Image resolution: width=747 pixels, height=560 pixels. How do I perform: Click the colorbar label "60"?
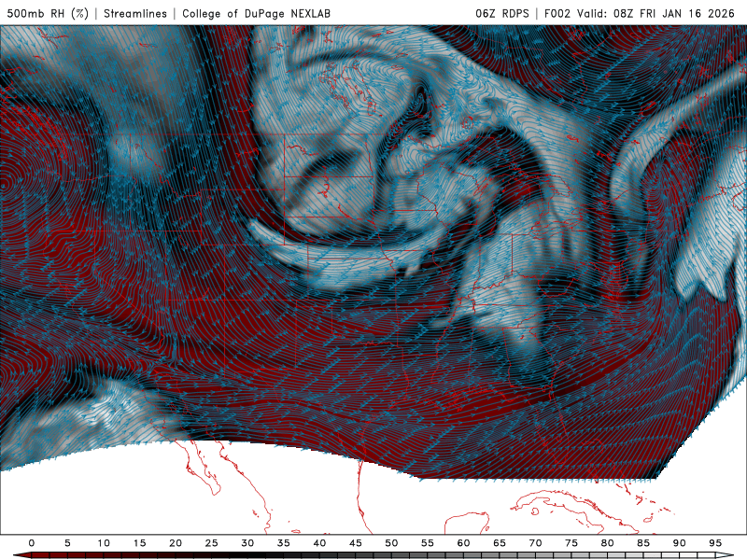(463, 543)
